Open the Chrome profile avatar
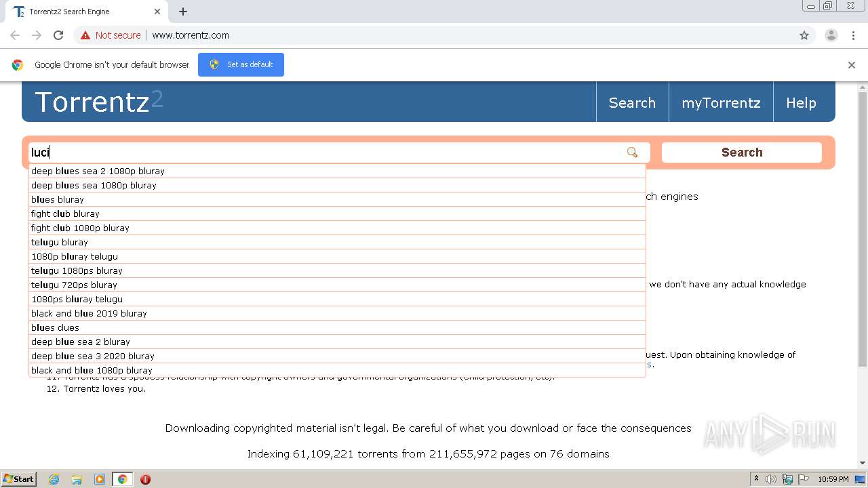Viewport: 868px width, 488px height. pyautogui.click(x=831, y=35)
